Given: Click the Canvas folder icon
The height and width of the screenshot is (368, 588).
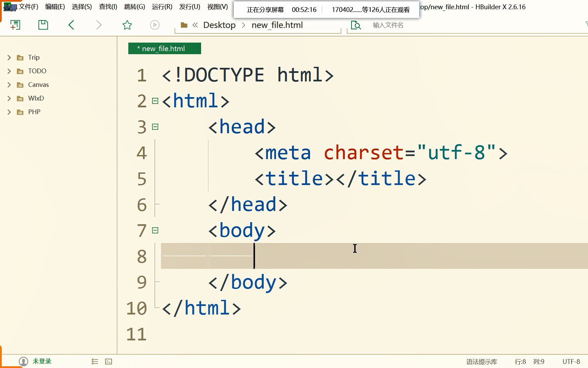Looking at the screenshot, I should [20, 85].
